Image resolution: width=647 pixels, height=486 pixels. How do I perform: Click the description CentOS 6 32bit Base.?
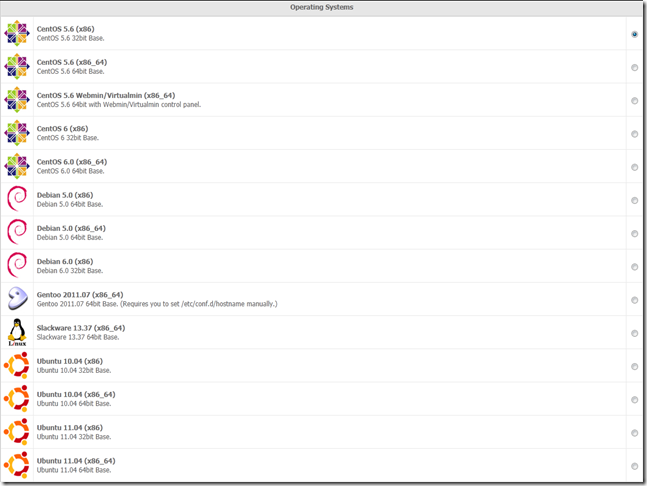[x=68, y=138]
